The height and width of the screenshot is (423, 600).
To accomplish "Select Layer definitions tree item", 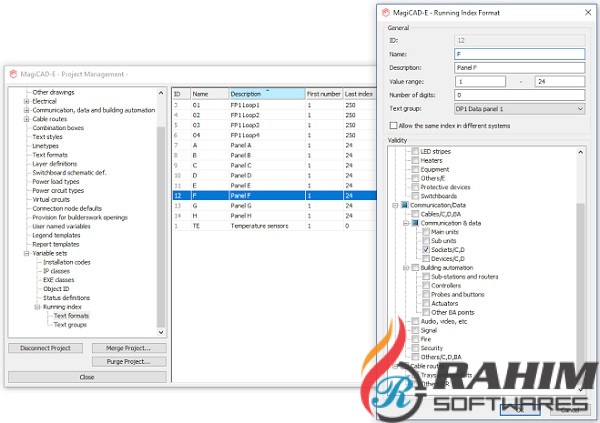I will [x=54, y=164].
